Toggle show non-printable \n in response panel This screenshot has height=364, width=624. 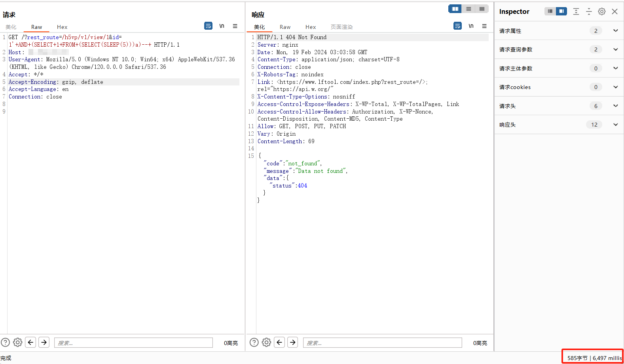pyautogui.click(x=471, y=26)
